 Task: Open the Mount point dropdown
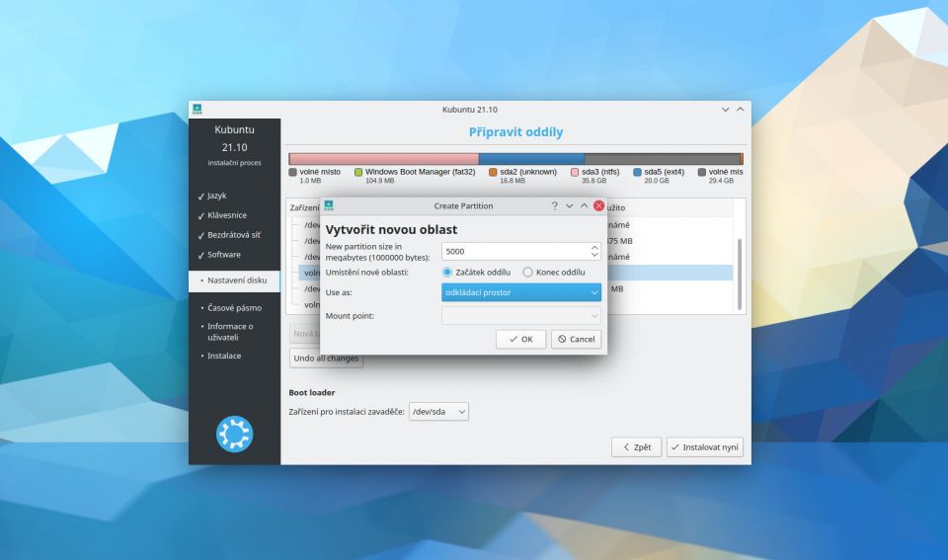click(521, 316)
